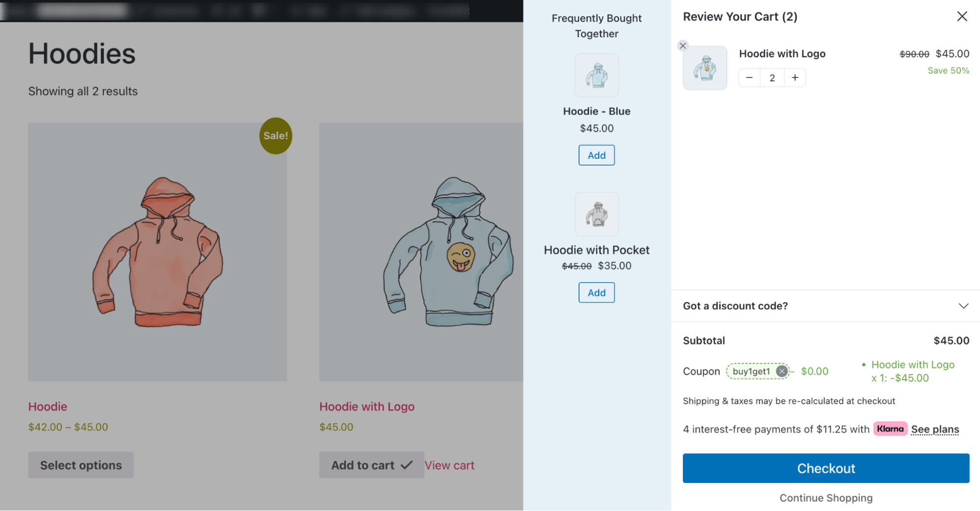The image size is (980, 511).
Task: Select Continue Shopping
Action: tap(826, 497)
